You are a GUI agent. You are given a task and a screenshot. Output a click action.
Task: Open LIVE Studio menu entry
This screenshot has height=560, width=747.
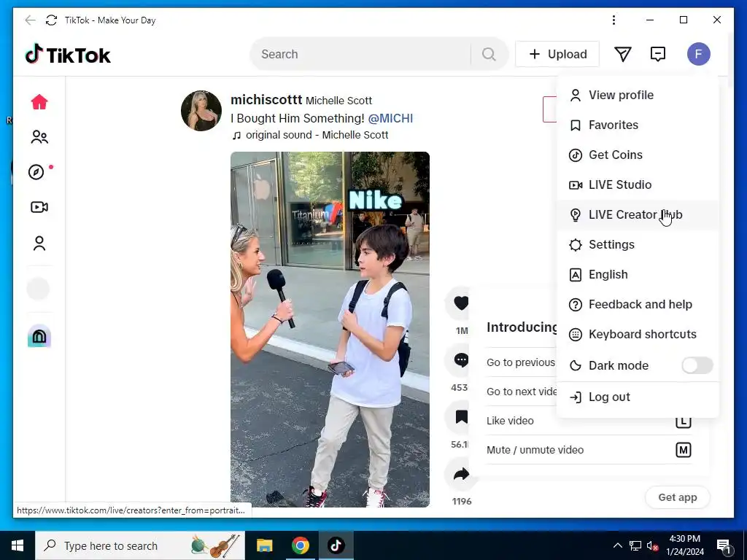coord(638,184)
